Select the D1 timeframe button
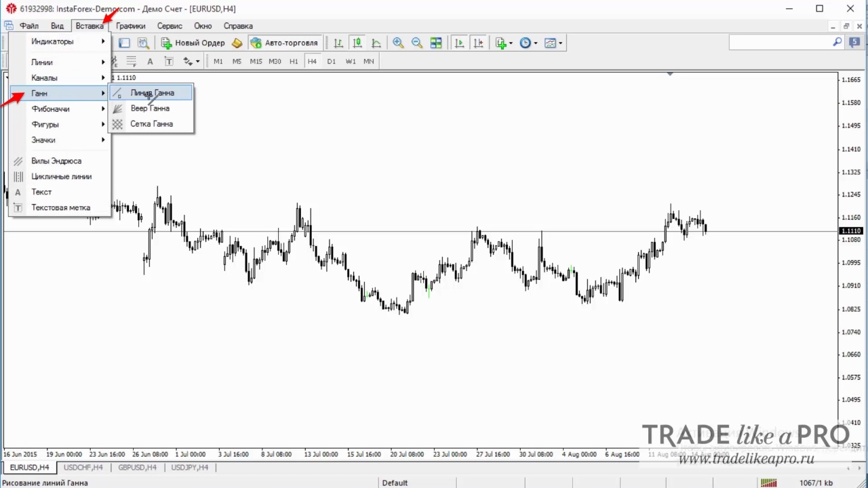The image size is (868, 488). click(331, 61)
